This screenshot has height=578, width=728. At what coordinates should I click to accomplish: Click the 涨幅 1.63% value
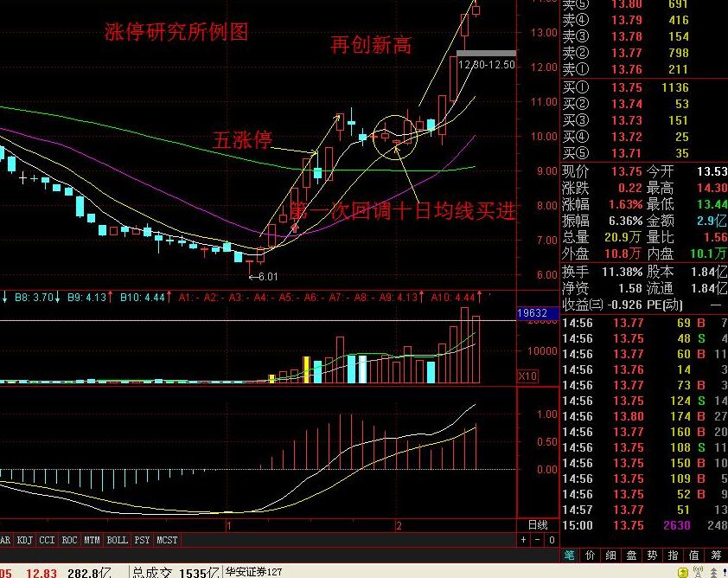[x=625, y=204]
